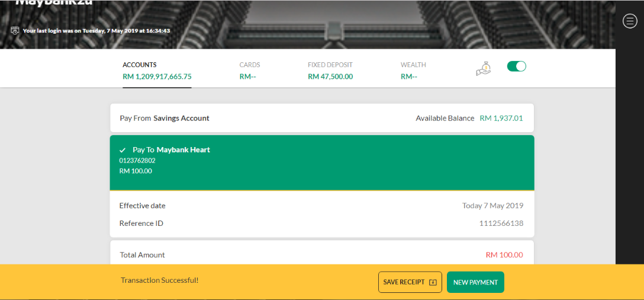Toggle the green balance visibility switch
The height and width of the screenshot is (300, 644).
[x=517, y=66]
